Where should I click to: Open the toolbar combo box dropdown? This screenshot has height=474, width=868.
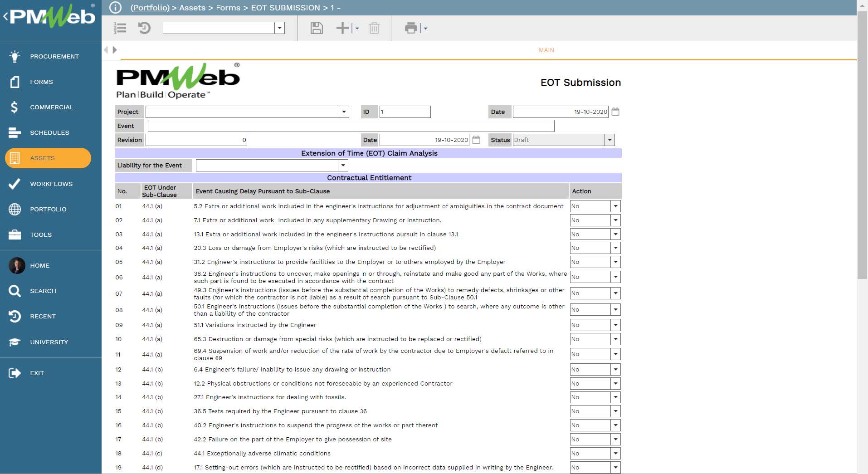point(280,28)
